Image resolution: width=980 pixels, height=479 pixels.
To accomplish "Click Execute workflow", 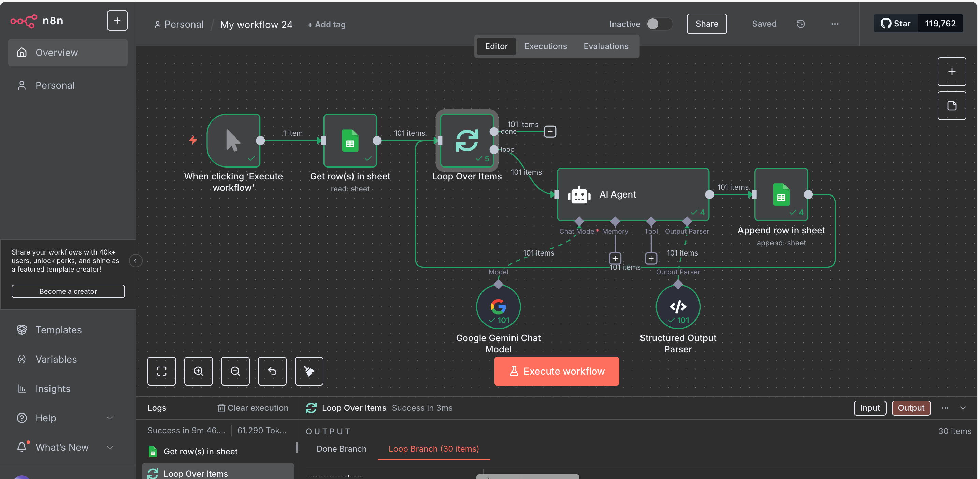I will point(556,371).
